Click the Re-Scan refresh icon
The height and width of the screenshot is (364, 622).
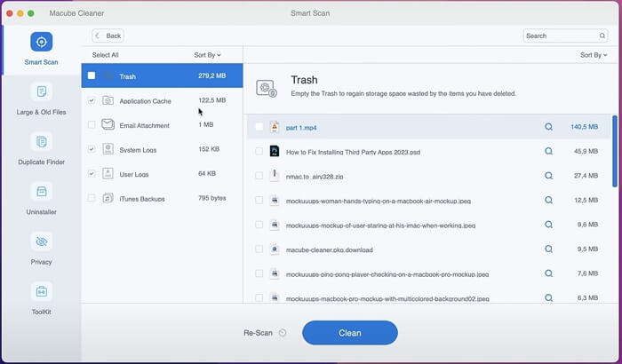coord(283,333)
